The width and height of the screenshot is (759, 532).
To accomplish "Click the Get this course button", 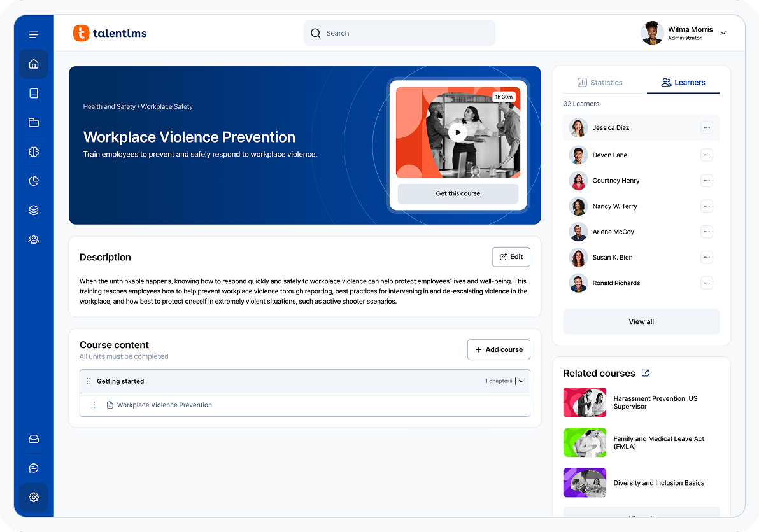I will pyautogui.click(x=458, y=193).
